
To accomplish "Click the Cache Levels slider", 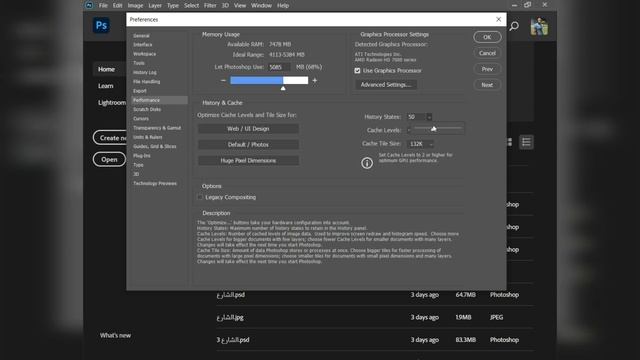I will [x=437, y=129].
